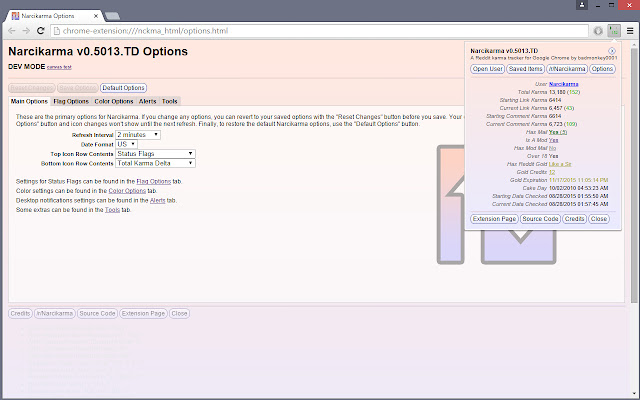Click page-bottom Credits button
This screenshot has width=640, height=400.
coord(20,313)
